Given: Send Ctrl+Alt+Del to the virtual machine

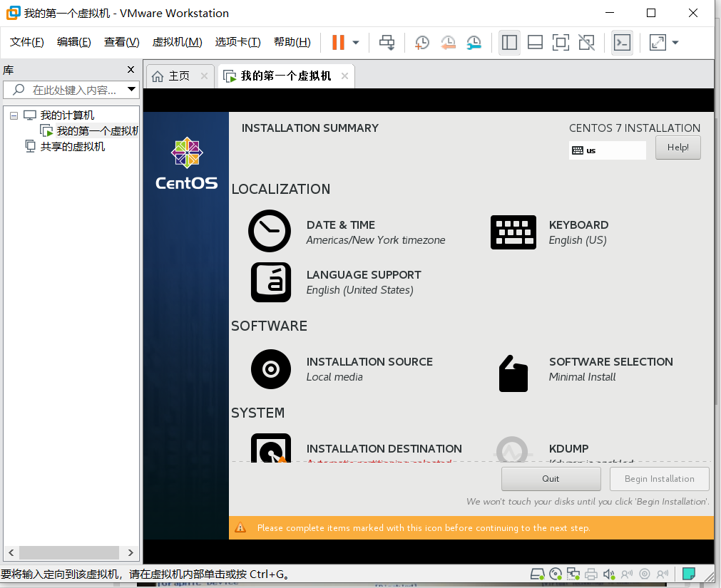Looking at the screenshot, I should [x=387, y=42].
